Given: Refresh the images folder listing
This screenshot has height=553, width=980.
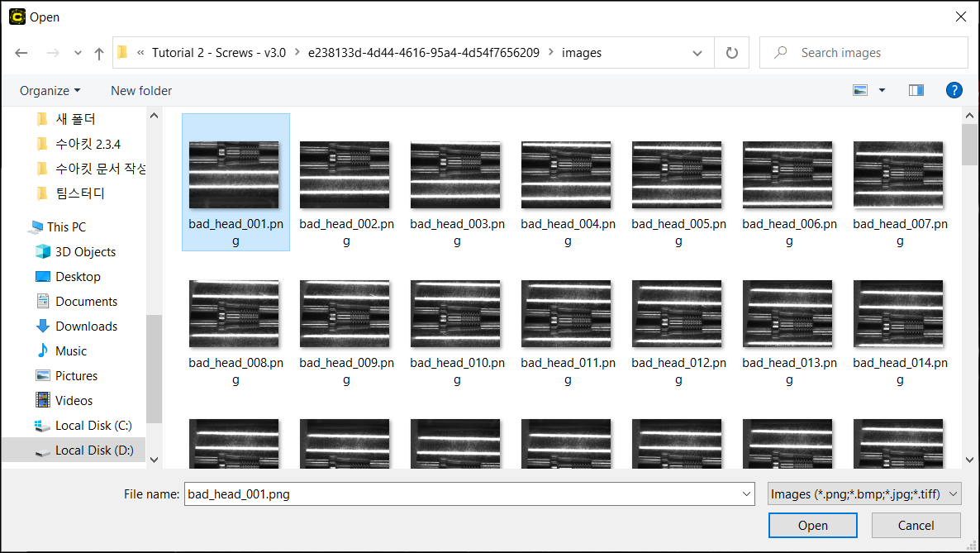Looking at the screenshot, I should (x=731, y=53).
